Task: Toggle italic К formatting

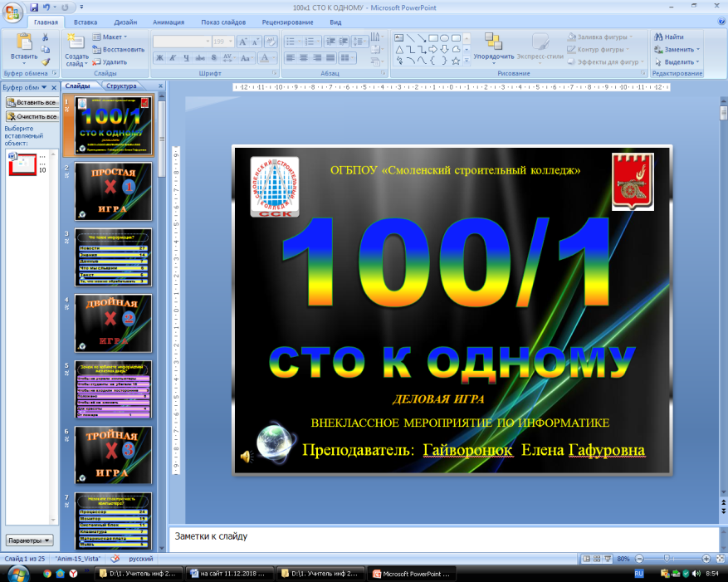Action: (x=173, y=57)
